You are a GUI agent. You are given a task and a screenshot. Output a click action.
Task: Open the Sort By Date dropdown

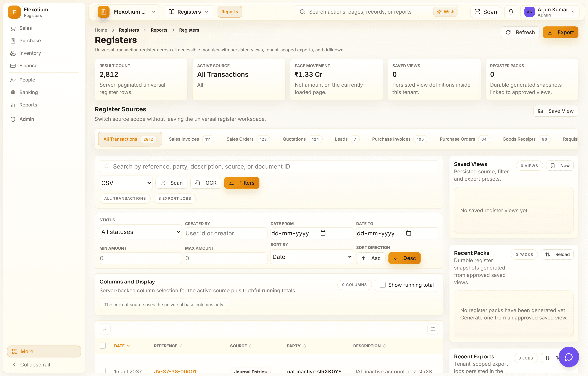coord(312,257)
